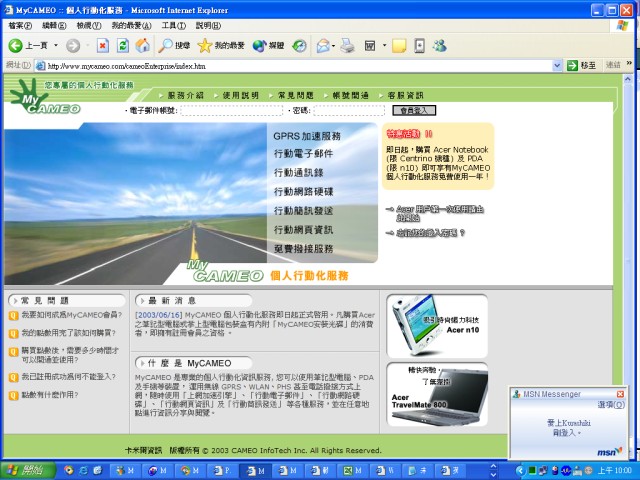Screen dimensions: 640x480
Task: Click the Stop loading icon
Action: point(102,46)
